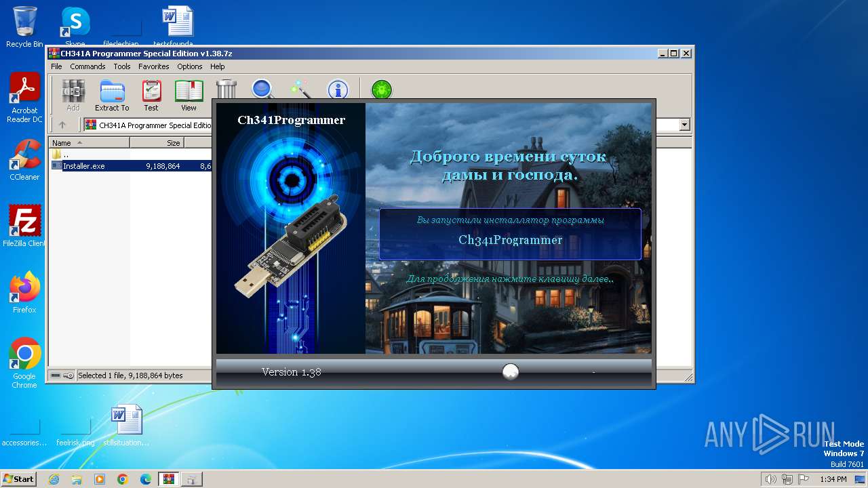Go up one level arrow in WinRAR

[x=62, y=125]
